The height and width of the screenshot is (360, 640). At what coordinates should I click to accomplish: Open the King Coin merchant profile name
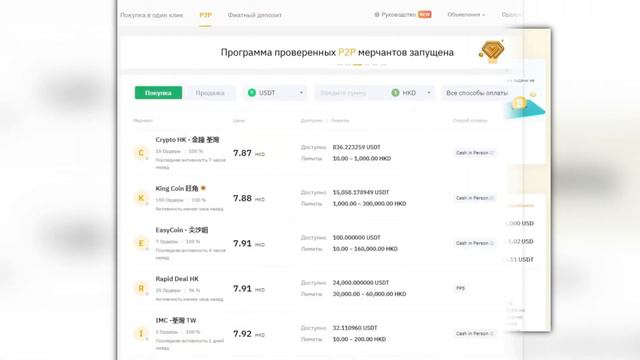click(177, 188)
